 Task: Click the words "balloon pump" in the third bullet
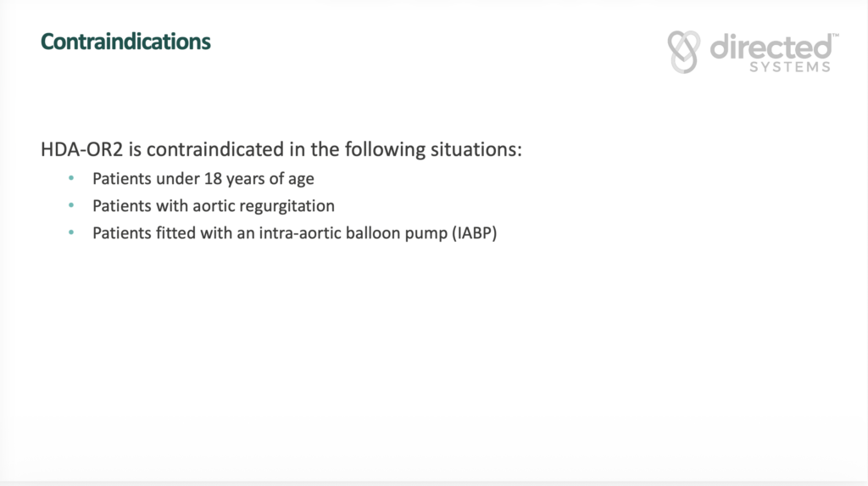tap(393, 232)
